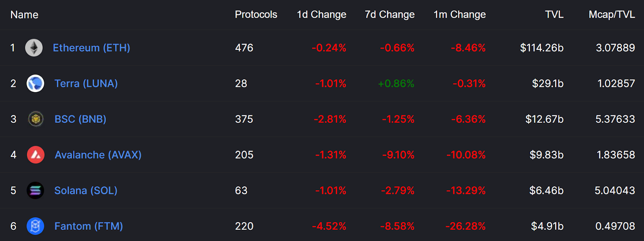Viewport: 644px width, 241px height.
Task: Open the BSC (BNB) chain link
Action: click(80, 119)
